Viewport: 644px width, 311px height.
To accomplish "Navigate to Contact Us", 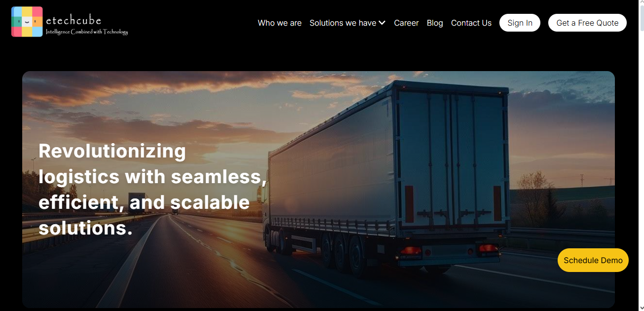I will point(471,23).
